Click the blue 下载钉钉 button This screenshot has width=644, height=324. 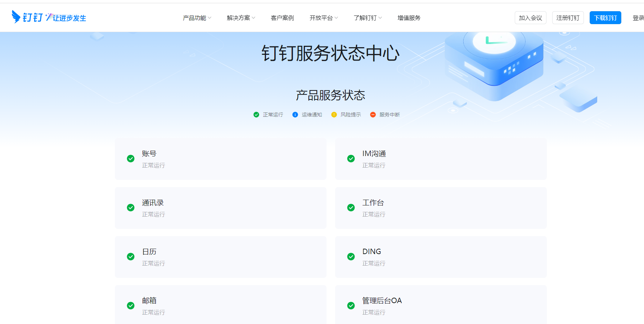pyautogui.click(x=605, y=18)
